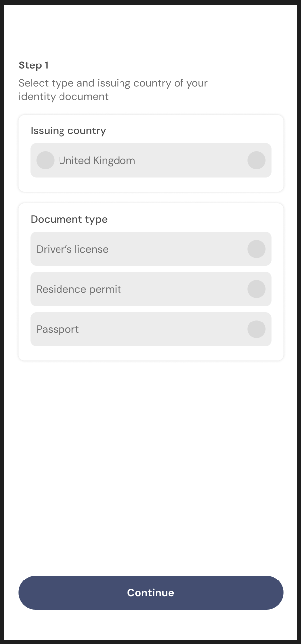The image size is (301, 644).
Task: Choose the Residence permit option label
Action: 79,289
